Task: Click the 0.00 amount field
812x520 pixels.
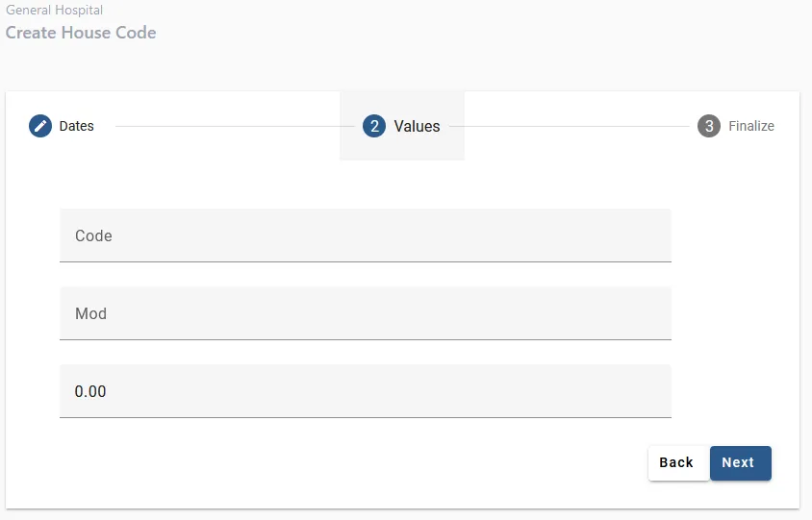Action: point(366,391)
